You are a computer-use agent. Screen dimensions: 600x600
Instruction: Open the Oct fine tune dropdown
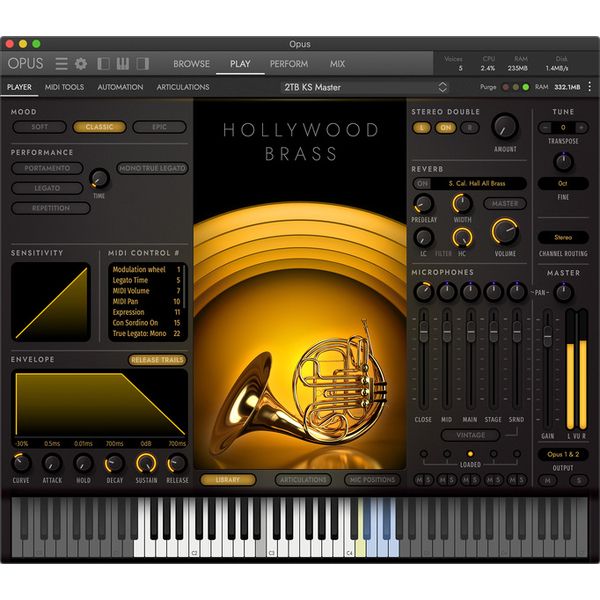click(x=563, y=184)
